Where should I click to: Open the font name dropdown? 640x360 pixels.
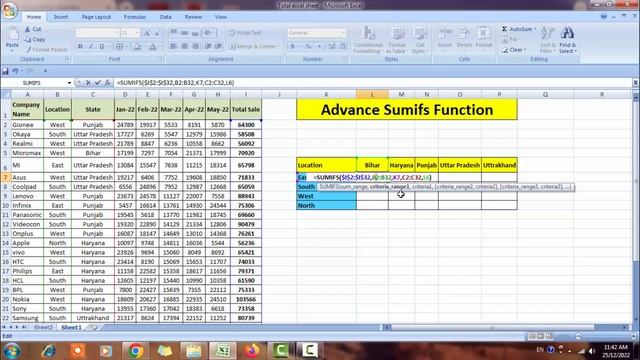116,33
